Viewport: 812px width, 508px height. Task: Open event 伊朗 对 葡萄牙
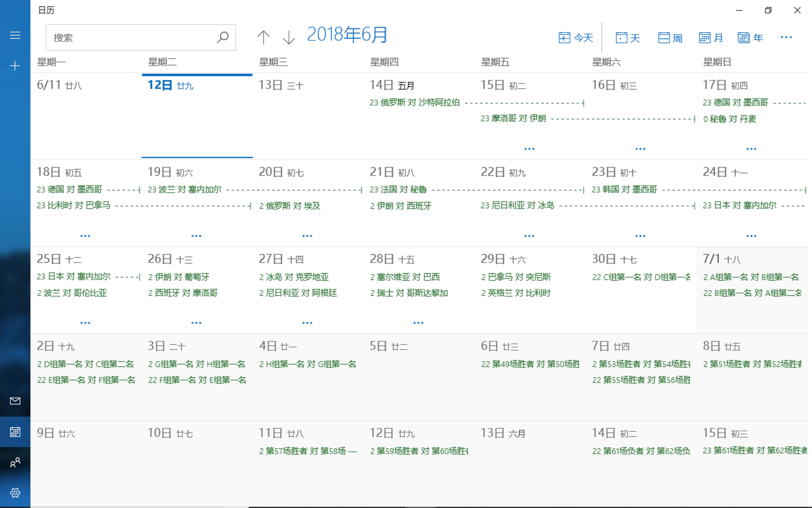point(179,277)
